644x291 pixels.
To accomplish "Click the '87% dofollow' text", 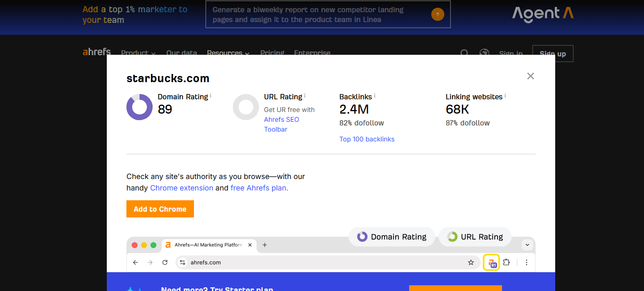I will 468,123.
